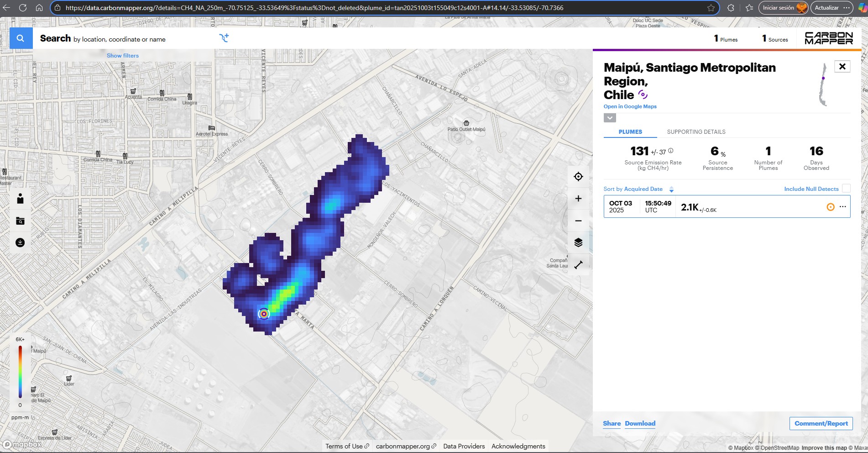
Task: Click the Show filters link
Action: 123,56
